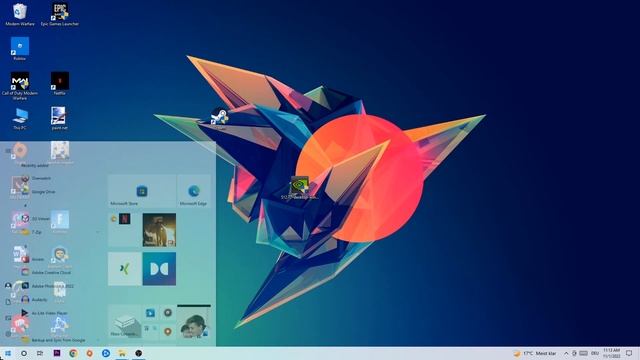
Task: Open the NVIDIA shortcut in desktop center
Action: click(299, 188)
